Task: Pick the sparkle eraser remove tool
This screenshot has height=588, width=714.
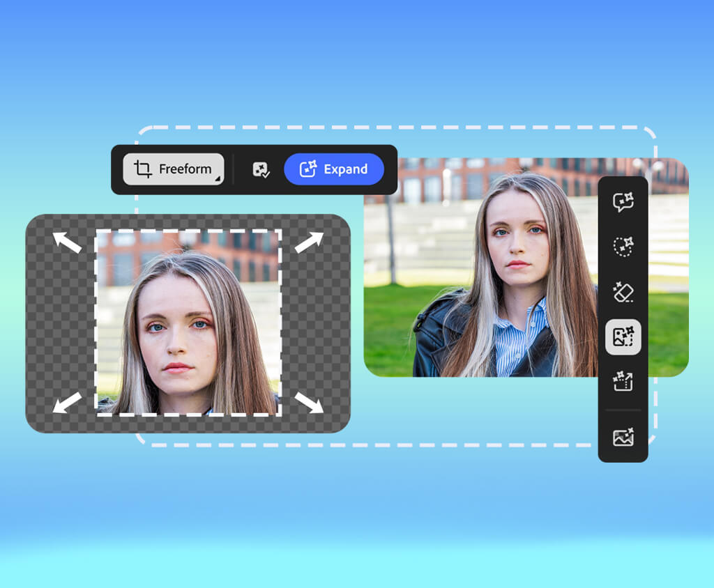Action: (x=623, y=292)
